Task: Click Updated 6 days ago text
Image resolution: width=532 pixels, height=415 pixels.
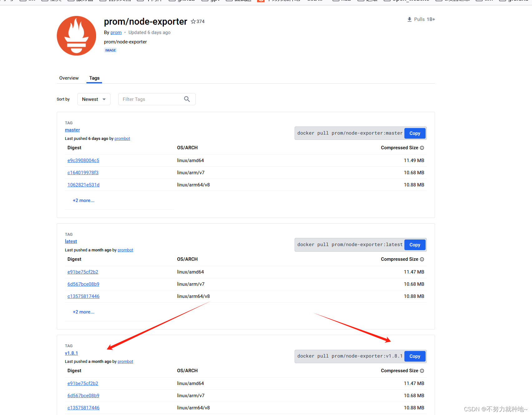Action: point(149,32)
